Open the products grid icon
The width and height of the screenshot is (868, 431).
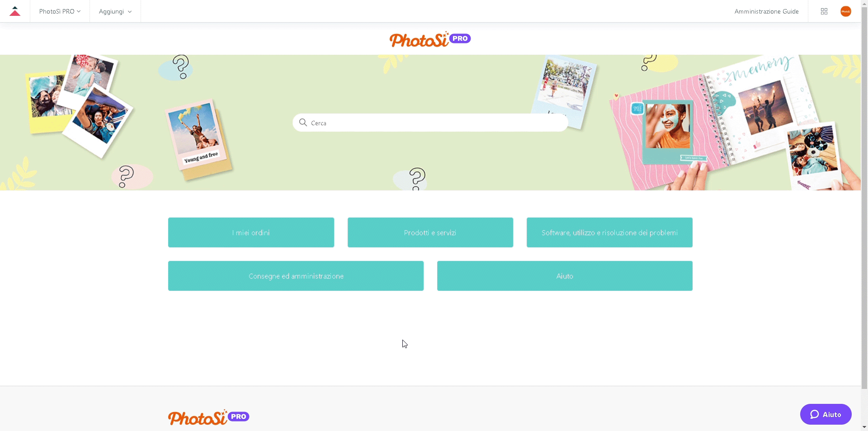[x=824, y=11]
